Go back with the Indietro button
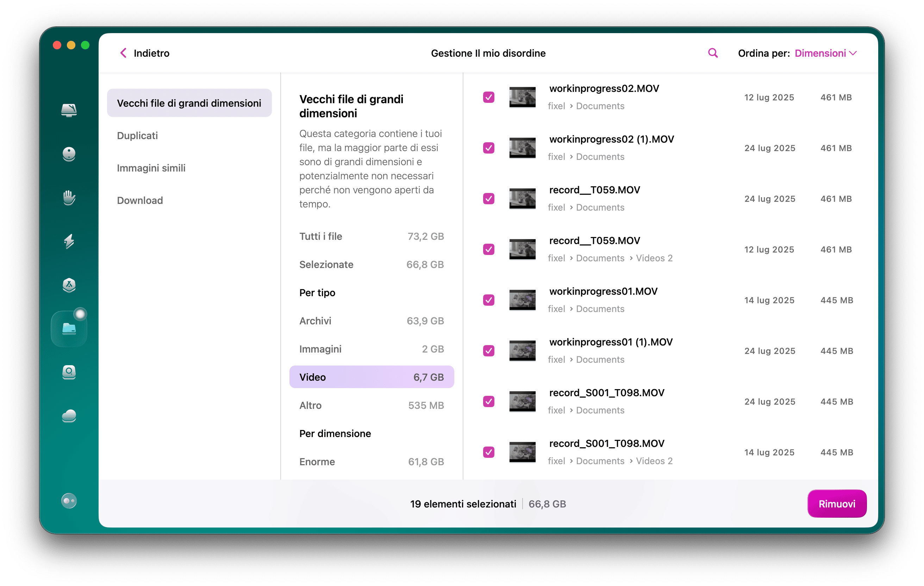Screen dimensions: 924x586 pyautogui.click(x=144, y=53)
